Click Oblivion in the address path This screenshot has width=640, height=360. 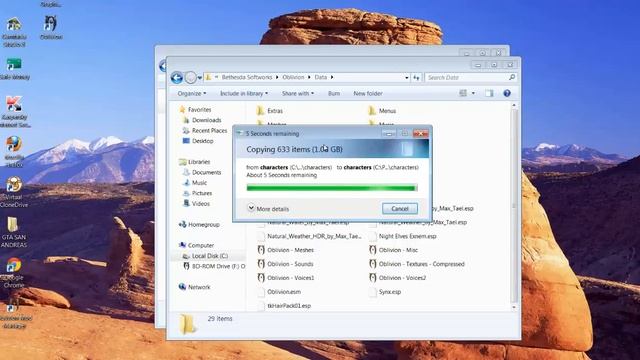click(x=293, y=77)
